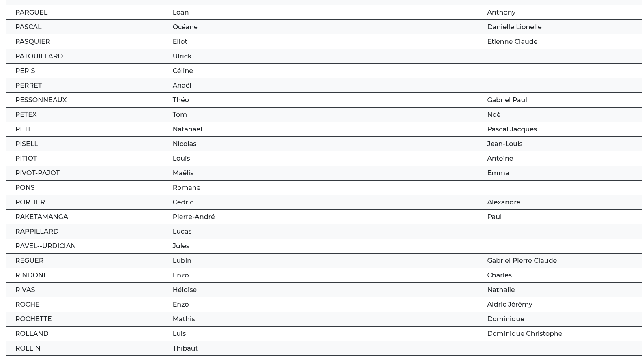Select Gabriel Pierre Claude text
Image resolution: width=644 pixels, height=357 pixels.
(522, 261)
